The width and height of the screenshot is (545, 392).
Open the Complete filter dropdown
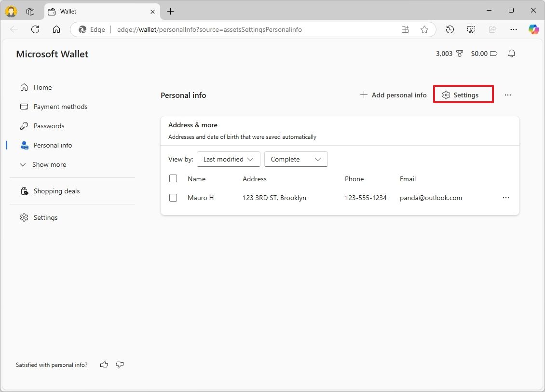point(296,159)
